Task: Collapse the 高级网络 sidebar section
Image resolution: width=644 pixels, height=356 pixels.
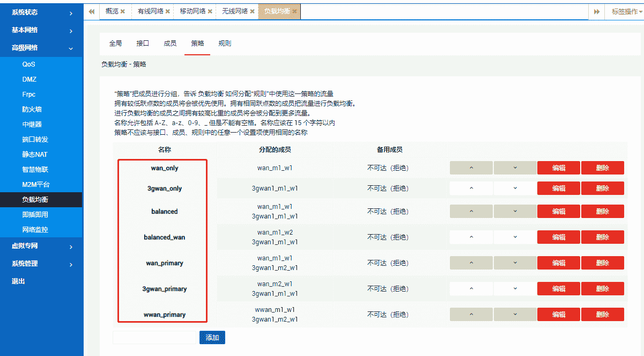Action: coord(41,47)
